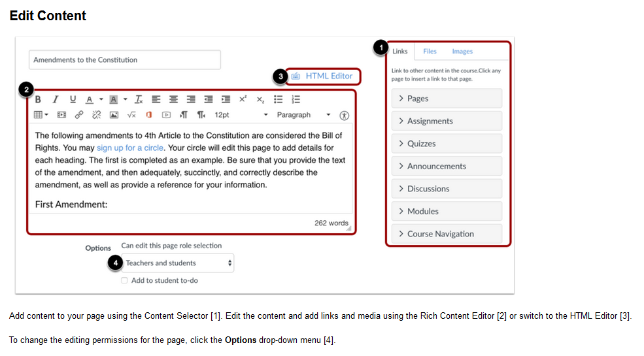Expand the Assignments section
This screenshot has height=356, width=644.
pyautogui.click(x=447, y=121)
